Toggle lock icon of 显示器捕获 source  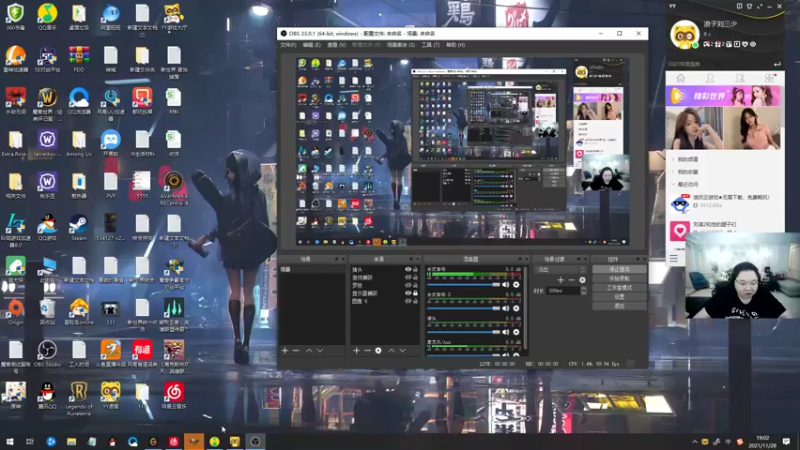click(x=415, y=293)
